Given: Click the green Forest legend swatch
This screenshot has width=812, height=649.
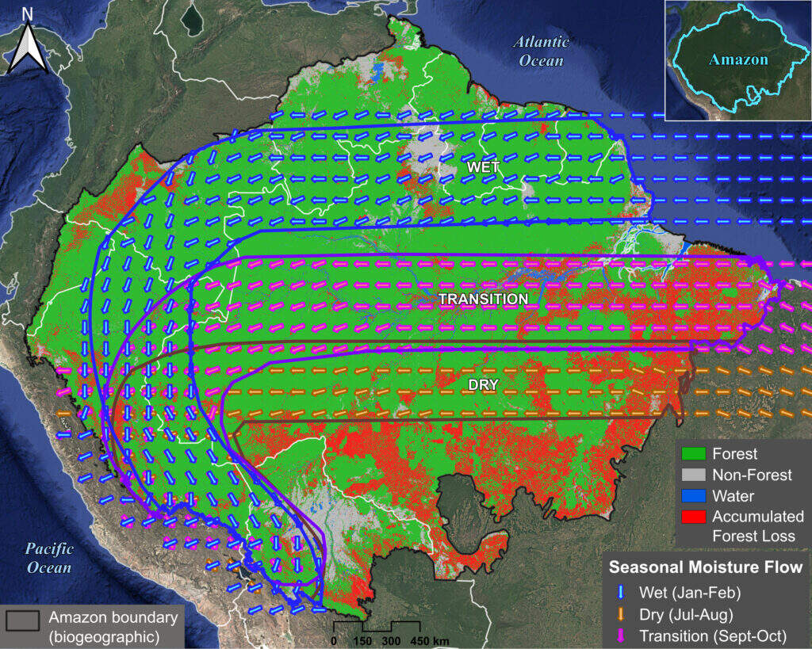Looking at the screenshot, I should pyautogui.click(x=693, y=454).
